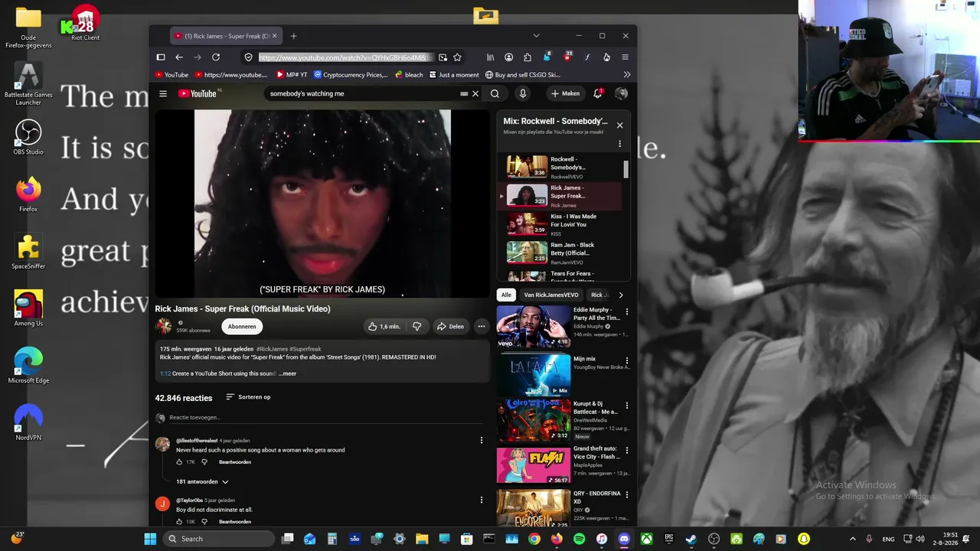Select the Van RickJamesVEVO filter chip

click(551, 295)
